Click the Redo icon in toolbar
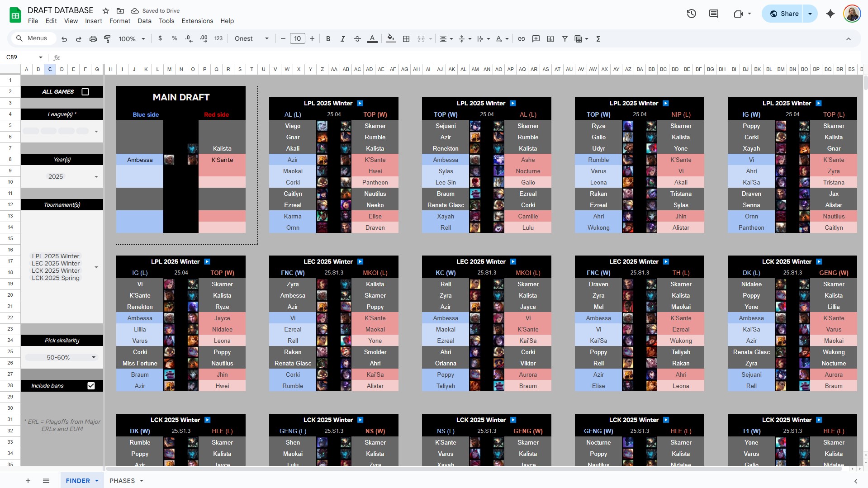 (x=79, y=39)
